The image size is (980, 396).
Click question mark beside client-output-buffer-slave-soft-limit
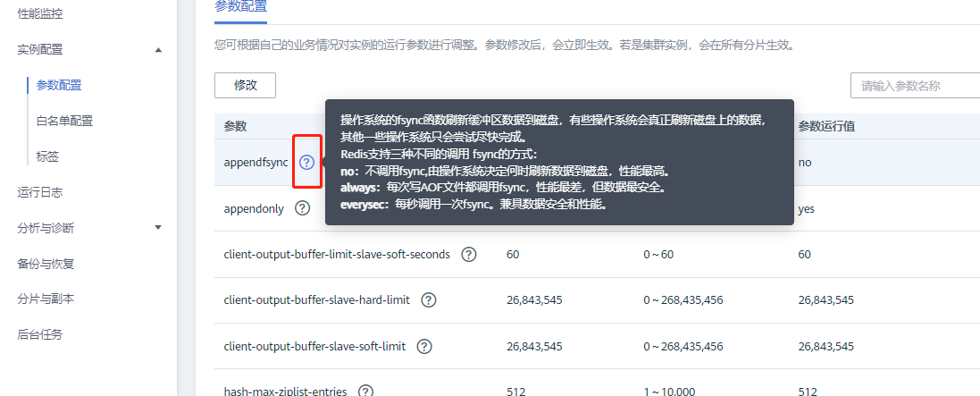pyautogui.click(x=424, y=346)
